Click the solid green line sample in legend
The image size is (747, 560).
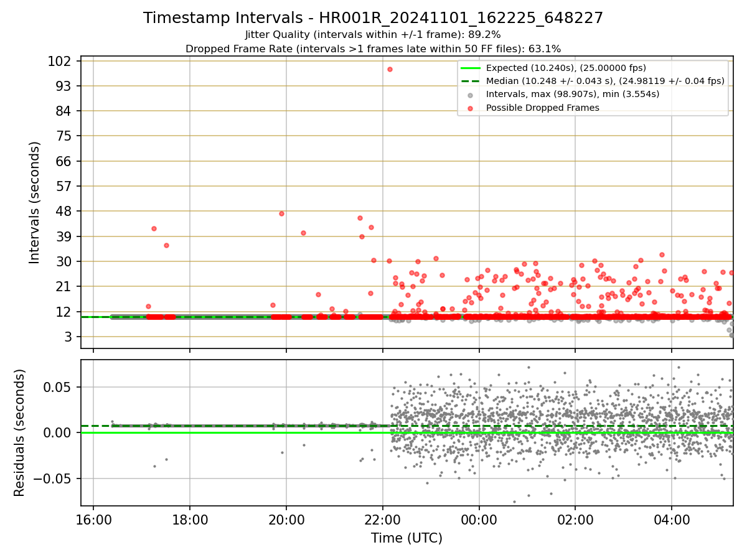(470, 68)
